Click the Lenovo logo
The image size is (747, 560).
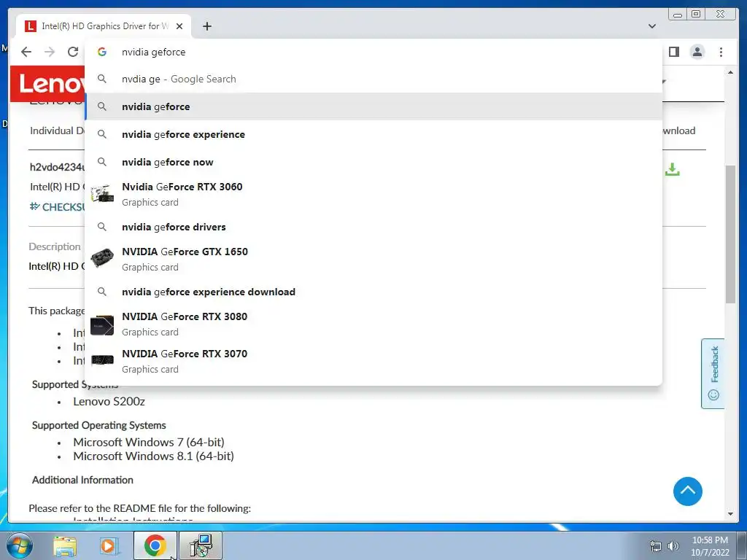[47, 84]
